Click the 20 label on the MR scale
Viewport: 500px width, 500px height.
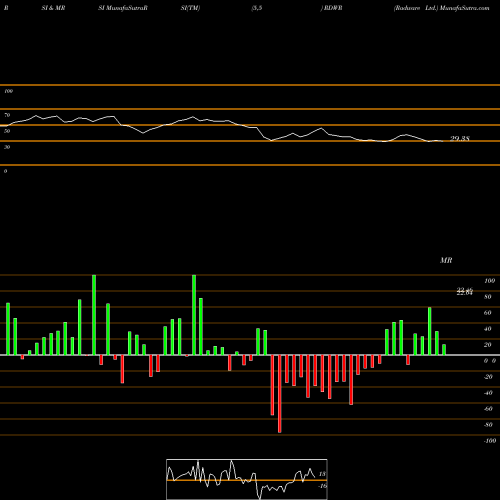tap(487, 345)
